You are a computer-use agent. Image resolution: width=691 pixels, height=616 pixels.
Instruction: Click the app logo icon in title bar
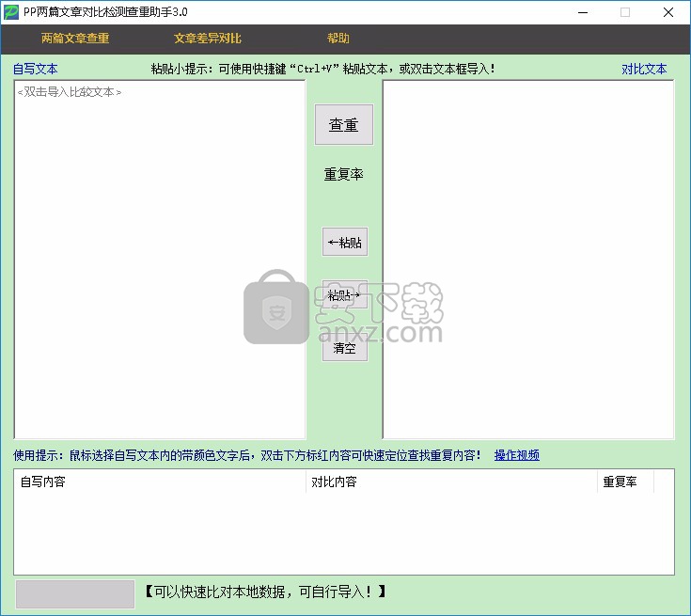(x=11, y=12)
